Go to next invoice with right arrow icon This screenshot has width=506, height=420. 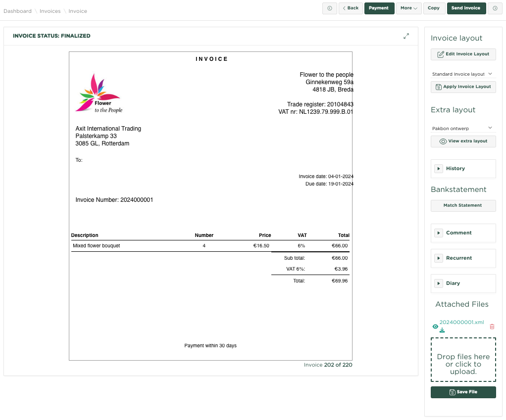coord(495,8)
